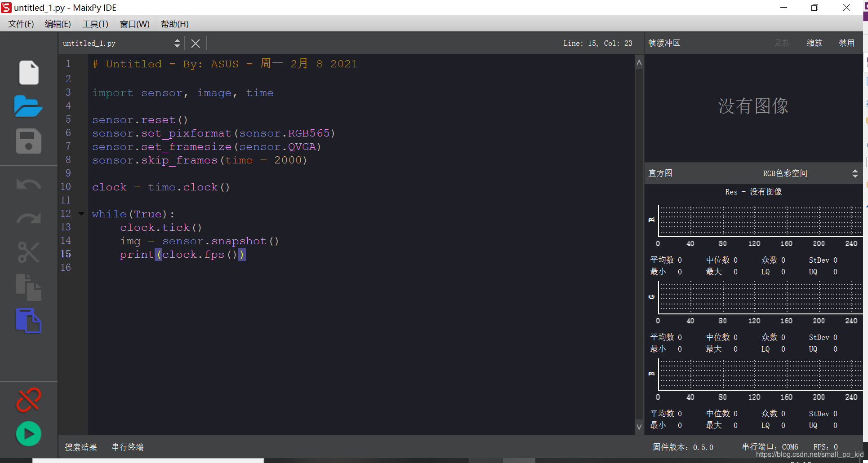The width and height of the screenshot is (868, 463).
Task: Open the 工具(T) menu
Action: click(95, 24)
